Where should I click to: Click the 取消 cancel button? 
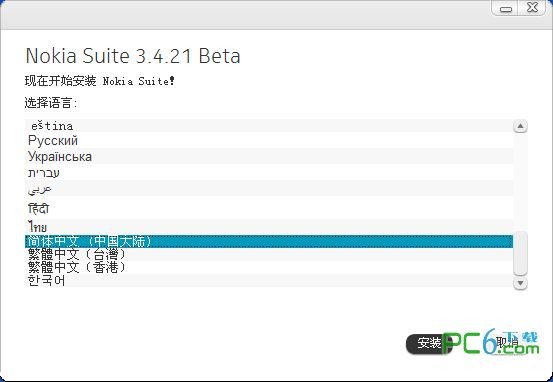coord(507,342)
